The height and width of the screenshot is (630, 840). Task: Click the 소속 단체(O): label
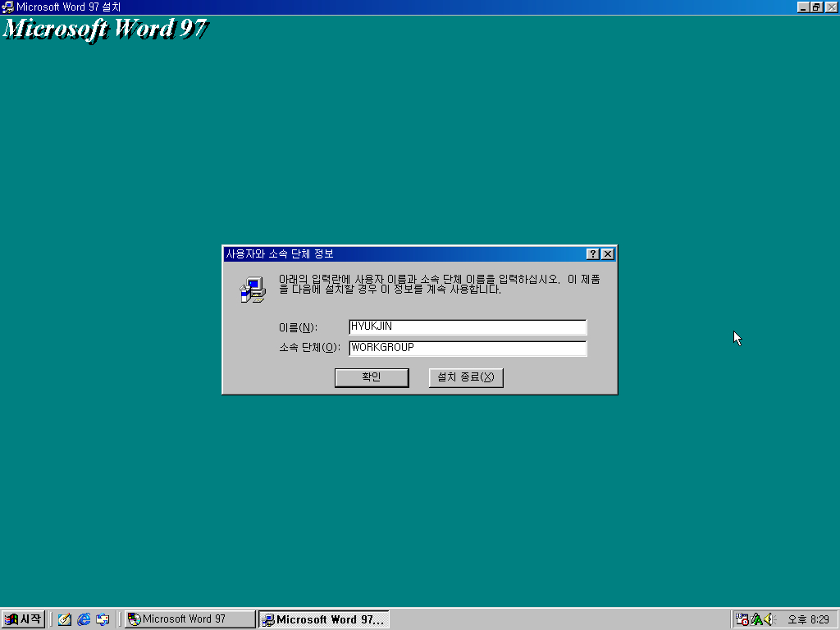click(x=309, y=348)
